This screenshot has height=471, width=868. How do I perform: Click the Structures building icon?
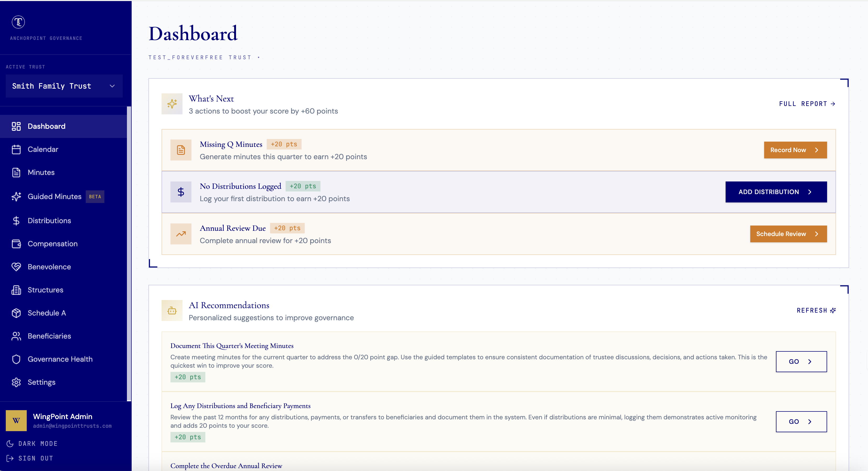17,290
